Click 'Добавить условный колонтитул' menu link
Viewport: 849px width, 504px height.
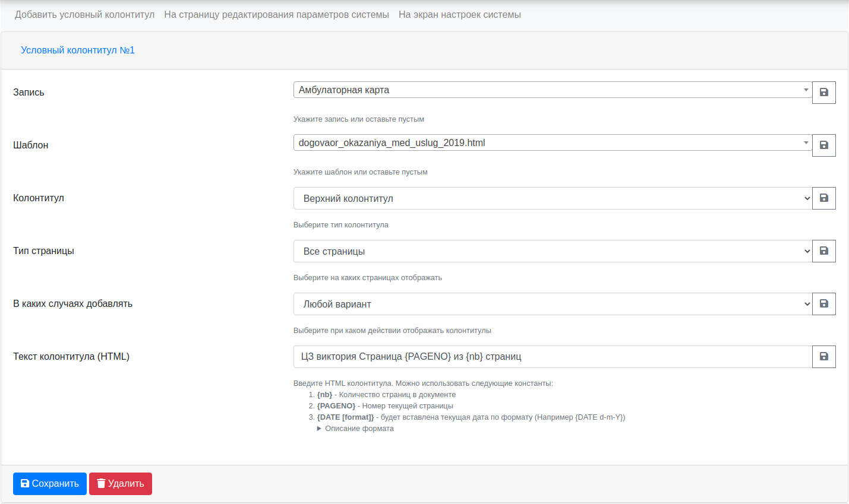84,15
